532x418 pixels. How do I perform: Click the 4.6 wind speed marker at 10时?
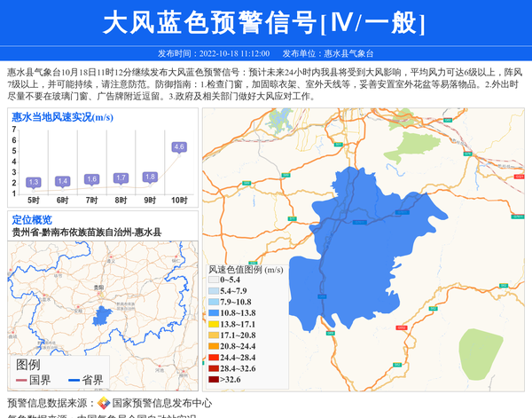(x=179, y=146)
